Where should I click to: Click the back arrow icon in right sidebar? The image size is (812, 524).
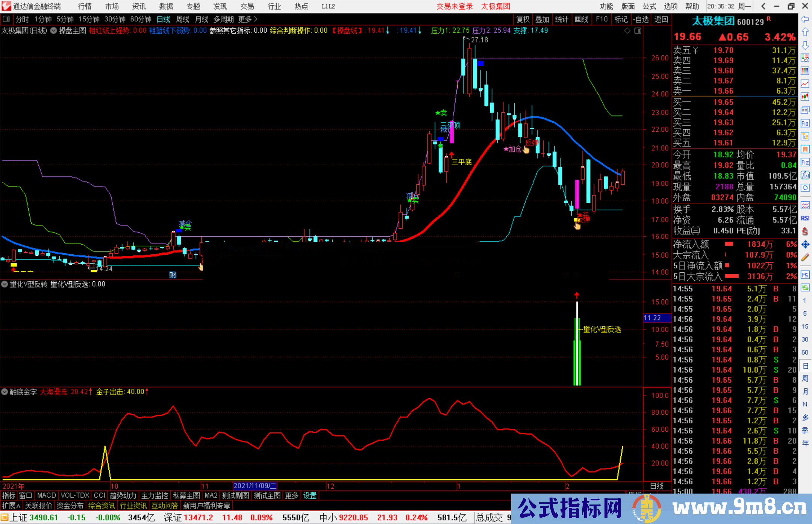(x=805, y=19)
